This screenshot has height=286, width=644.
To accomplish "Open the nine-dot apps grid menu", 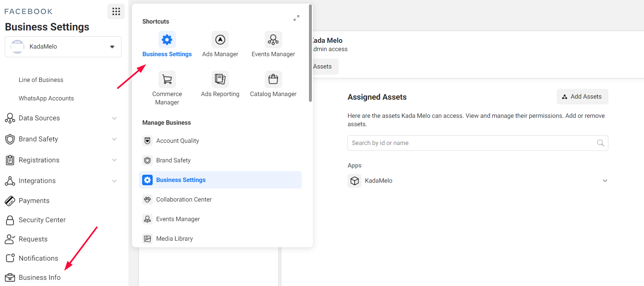I will (x=116, y=12).
